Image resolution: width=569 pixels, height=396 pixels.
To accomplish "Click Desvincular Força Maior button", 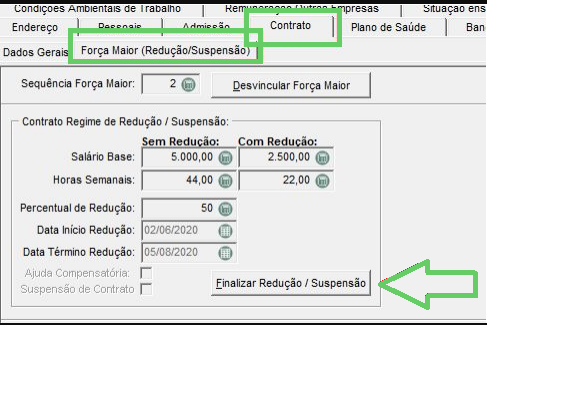I will point(291,85).
